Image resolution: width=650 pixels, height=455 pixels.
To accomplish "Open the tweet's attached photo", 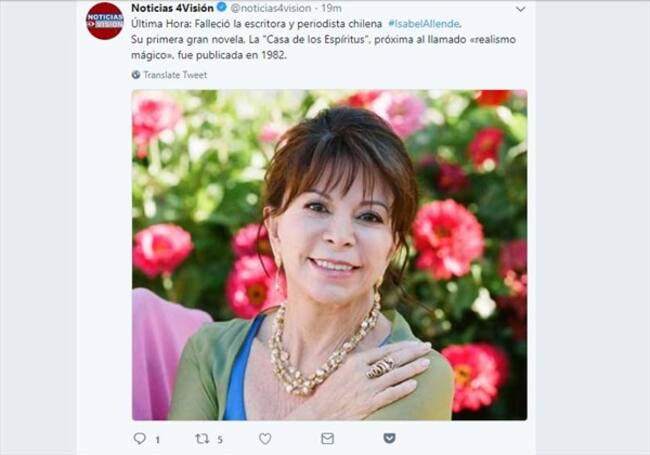I will point(330,255).
